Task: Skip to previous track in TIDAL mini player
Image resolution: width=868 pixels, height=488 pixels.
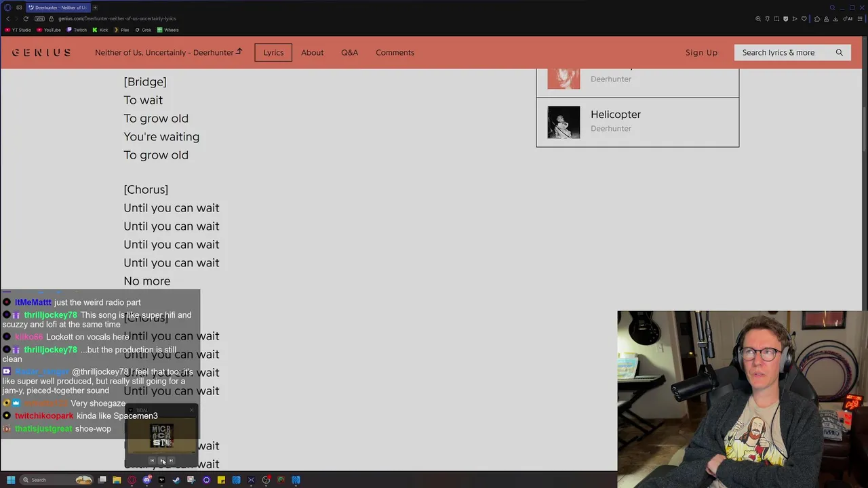Action: [152, 461]
